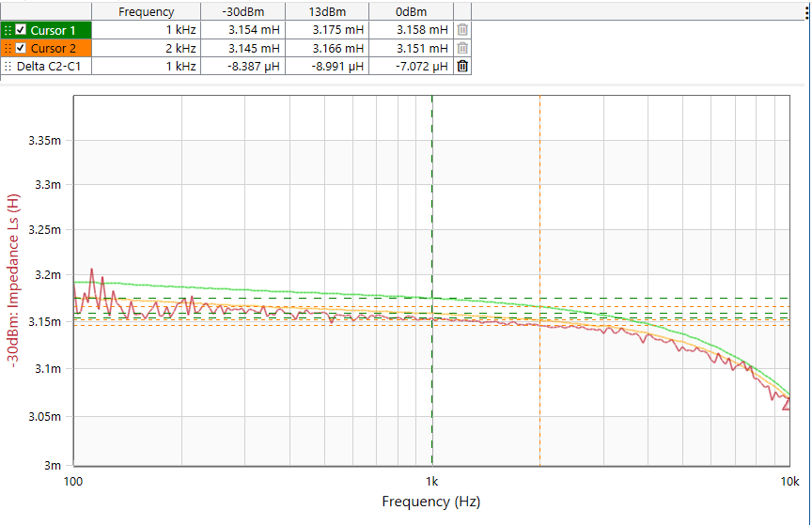Click the 3m y-axis tick label

[x=53, y=465]
